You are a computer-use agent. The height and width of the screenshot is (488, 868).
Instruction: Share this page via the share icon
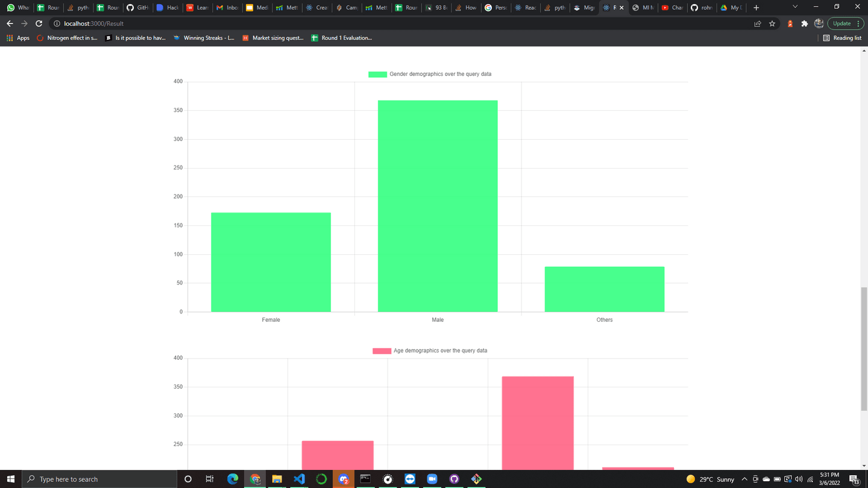click(x=758, y=23)
